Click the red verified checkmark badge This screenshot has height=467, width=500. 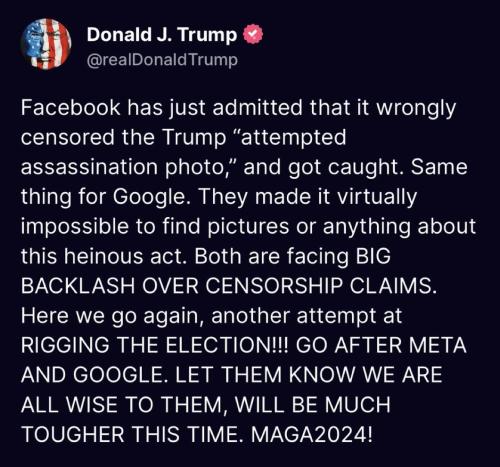tap(254, 35)
